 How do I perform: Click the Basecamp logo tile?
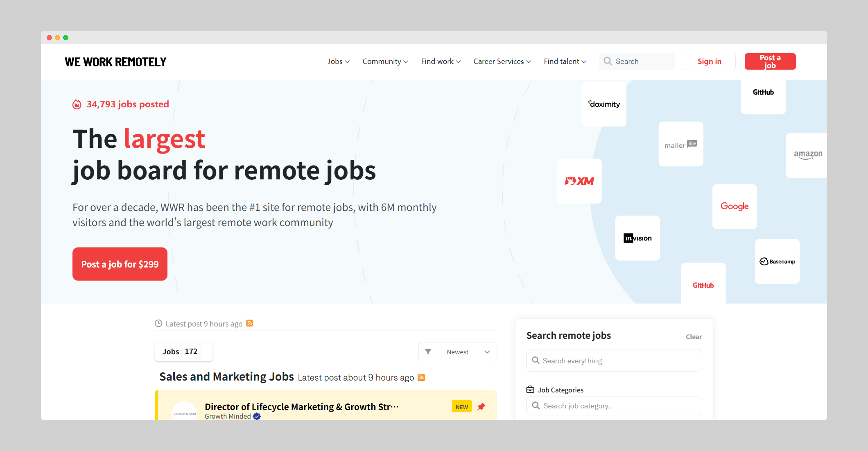point(777,261)
